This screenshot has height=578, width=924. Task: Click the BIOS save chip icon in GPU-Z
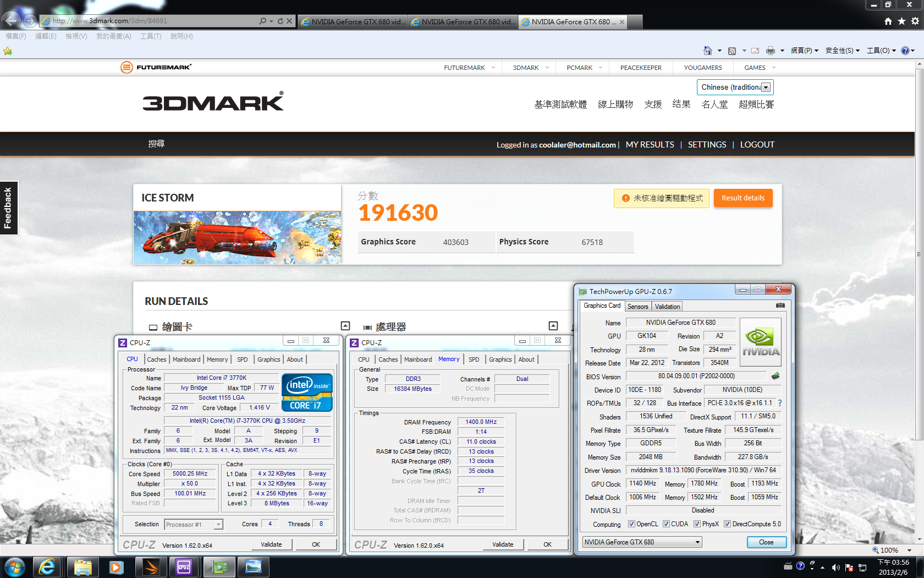tap(776, 376)
